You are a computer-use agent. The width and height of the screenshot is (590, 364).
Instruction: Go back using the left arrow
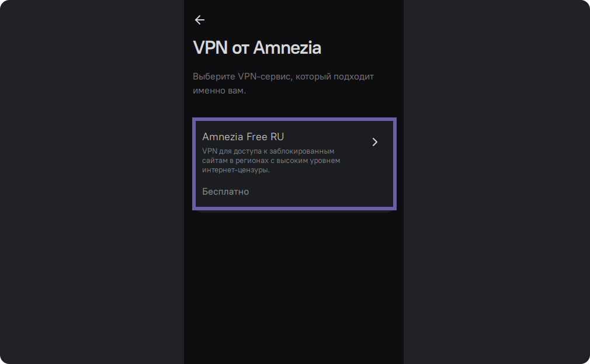tap(200, 20)
